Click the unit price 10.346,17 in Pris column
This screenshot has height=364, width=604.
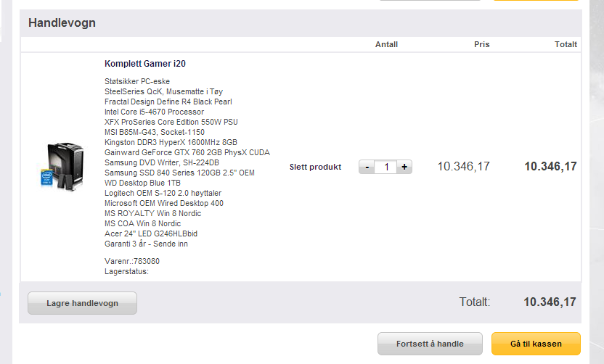pos(463,167)
